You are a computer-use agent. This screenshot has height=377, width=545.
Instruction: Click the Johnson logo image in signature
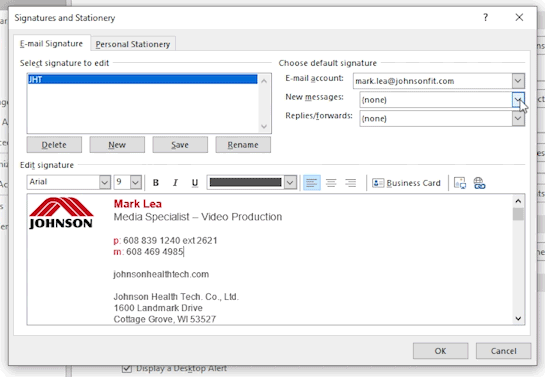pos(61,213)
